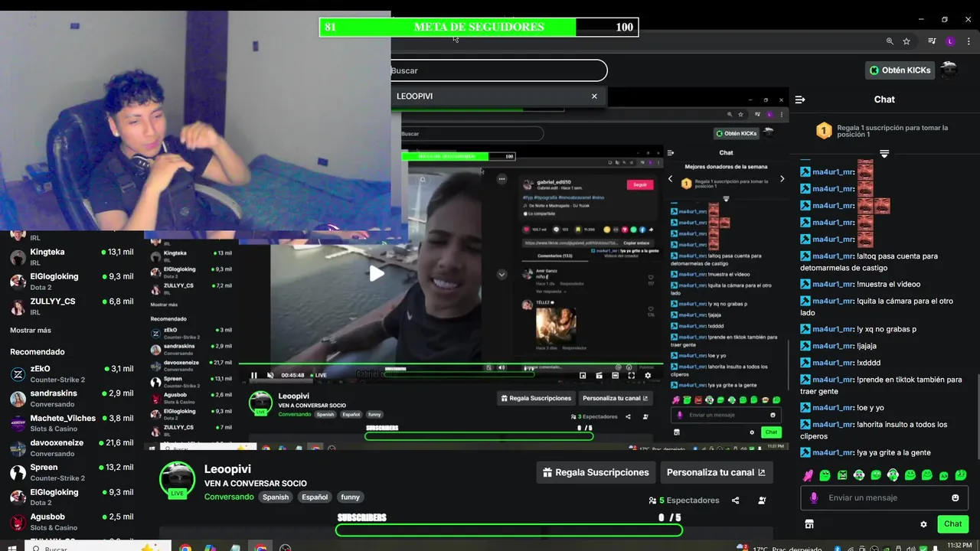Screen dimensions: 980x551
Task: Share the stream using share icon
Action: coord(735,500)
